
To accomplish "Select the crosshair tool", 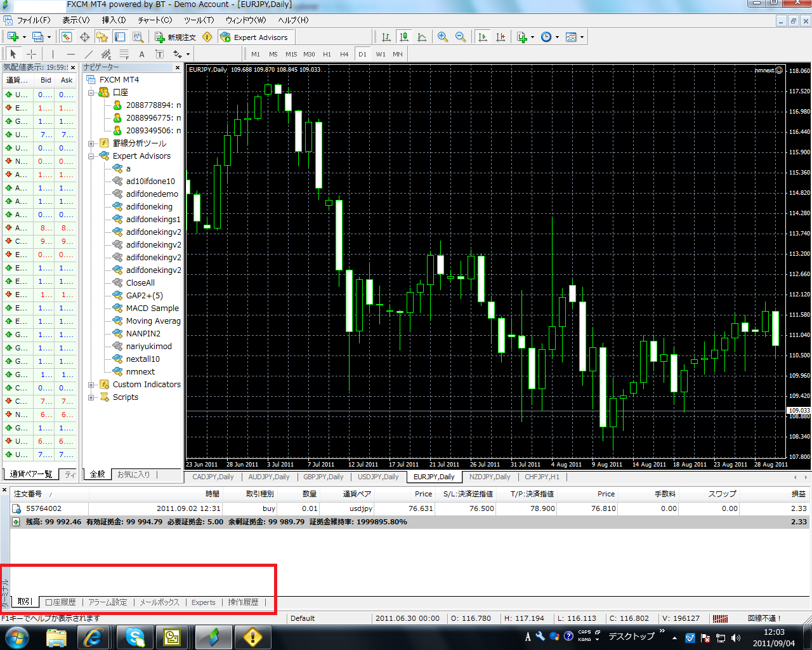I will 32,54.
